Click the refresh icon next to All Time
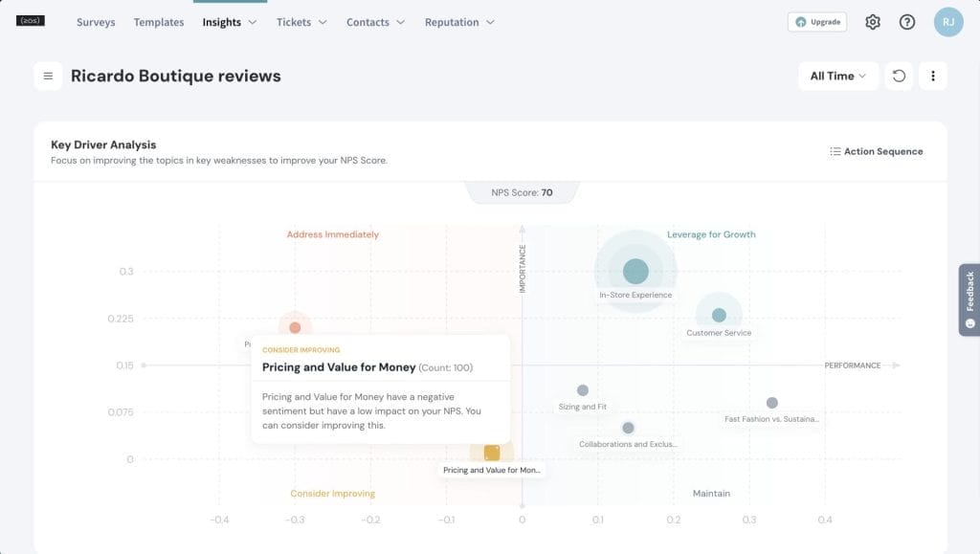 pos(898,76)
